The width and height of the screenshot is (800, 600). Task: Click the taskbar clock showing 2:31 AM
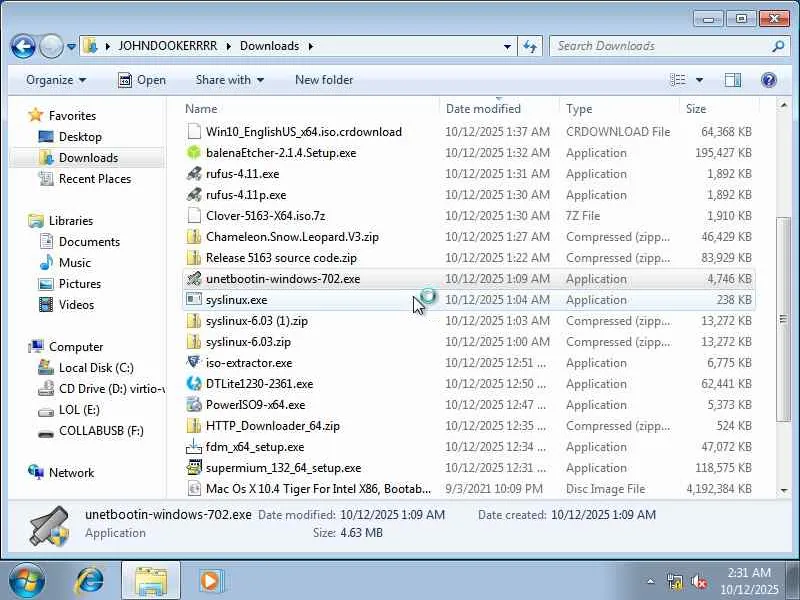(749, 581)
